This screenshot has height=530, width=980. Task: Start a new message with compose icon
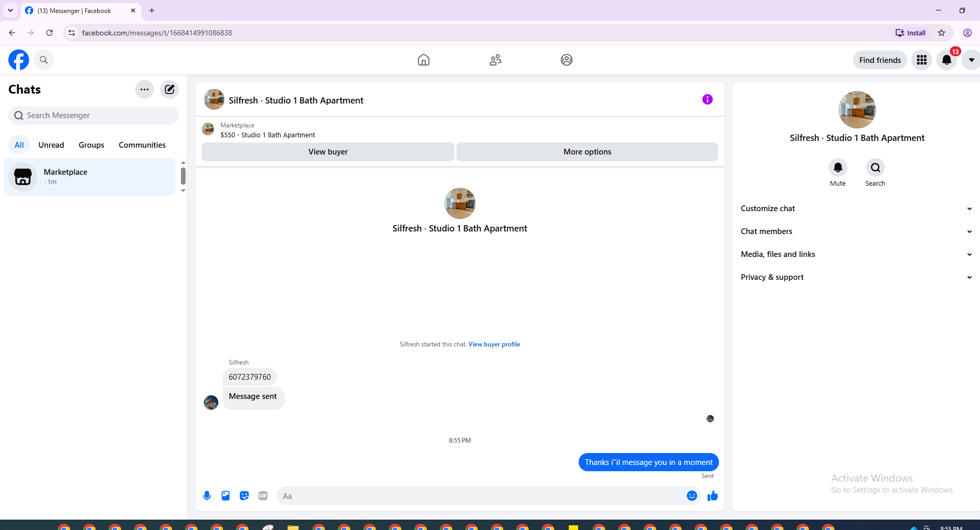click(x=169, y=89)
